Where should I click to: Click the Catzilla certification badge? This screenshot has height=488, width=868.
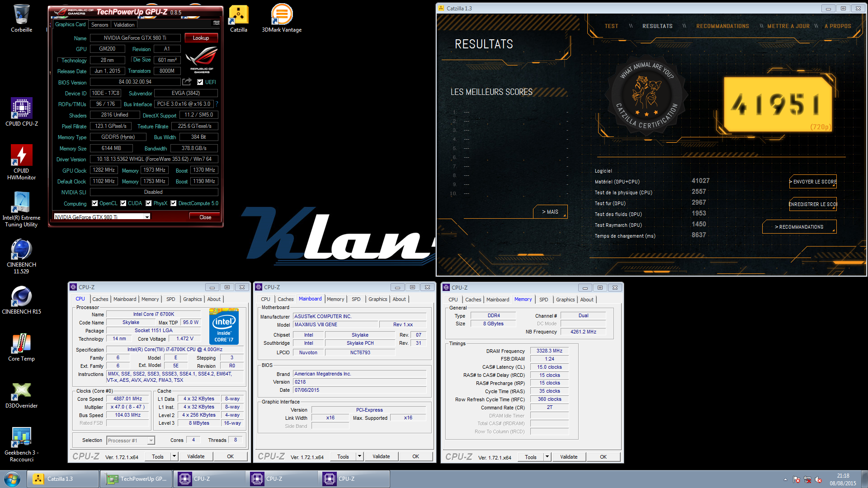pos(647,96)
